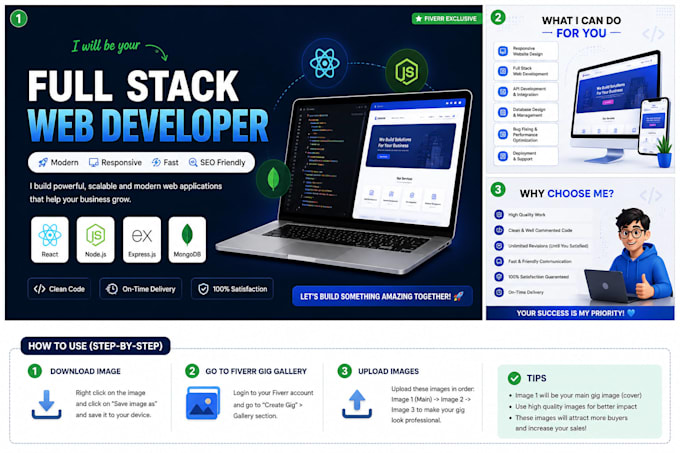The height and width of the screenshot is (453, 680).
Task: Click the icon beside Responsive Website Design
Action: click(503, 51)
